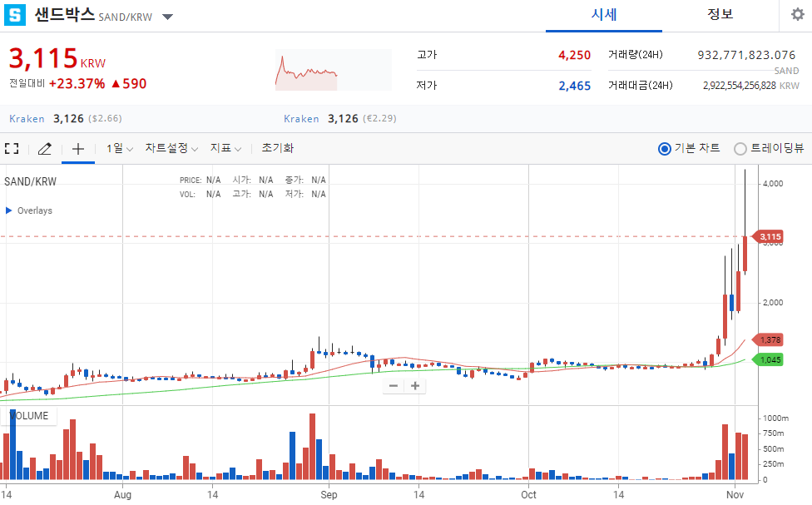Click the first Kraken link with $2.66
This screenshot has width=812, height=505.
coord(27,119)
